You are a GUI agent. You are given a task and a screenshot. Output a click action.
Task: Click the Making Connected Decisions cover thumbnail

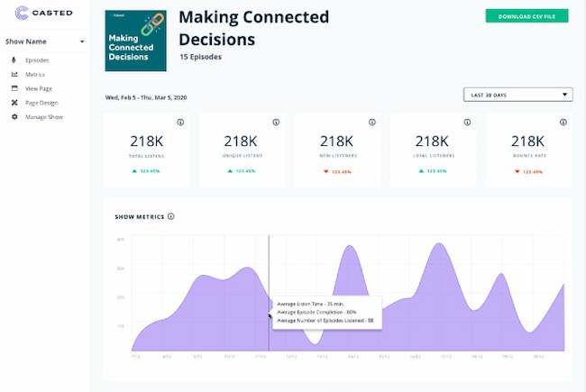coord(136,41)
